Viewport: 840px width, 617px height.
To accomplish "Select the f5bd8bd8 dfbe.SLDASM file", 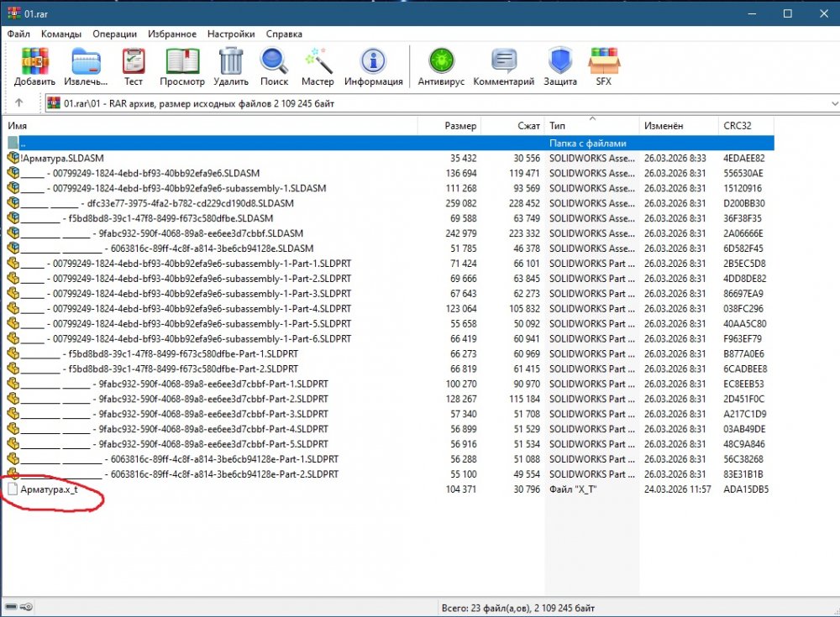I will coord(147,218).
